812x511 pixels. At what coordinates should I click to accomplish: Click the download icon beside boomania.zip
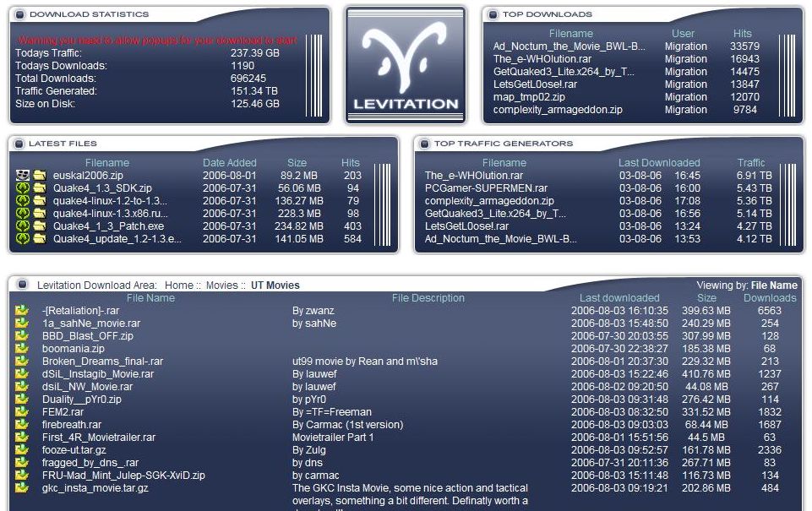point(21,349)
